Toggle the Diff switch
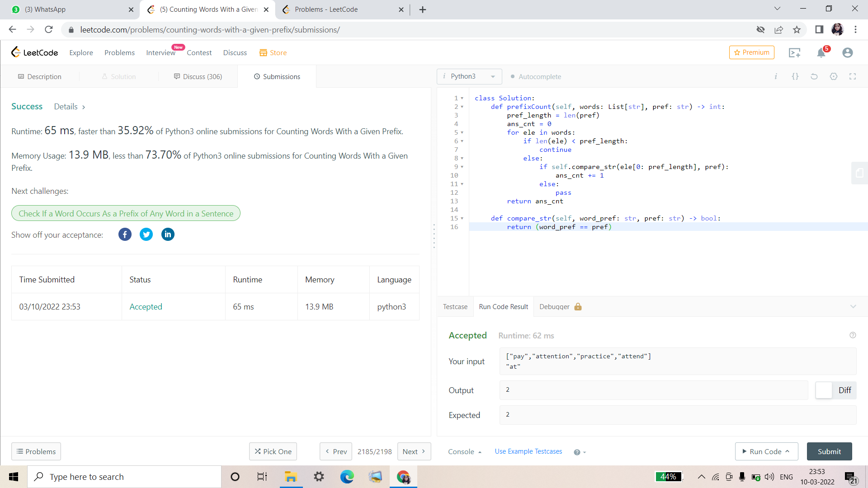 tap(836, 390)
